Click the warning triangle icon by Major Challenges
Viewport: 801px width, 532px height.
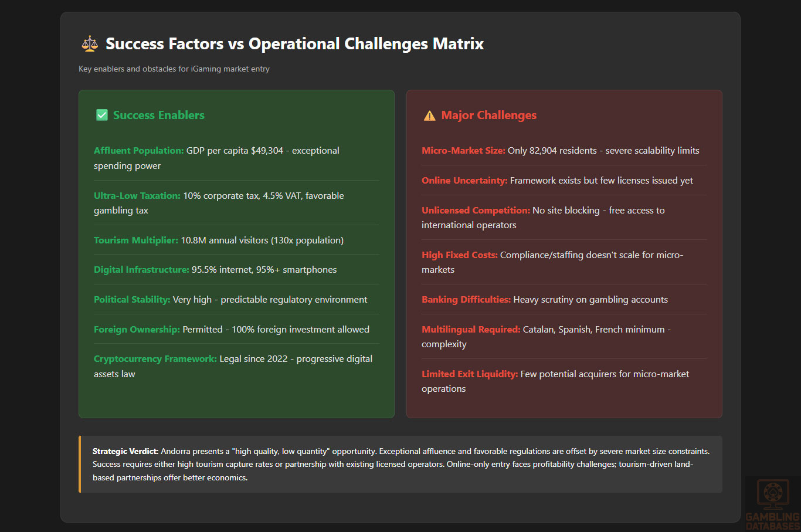pos(429,116)
